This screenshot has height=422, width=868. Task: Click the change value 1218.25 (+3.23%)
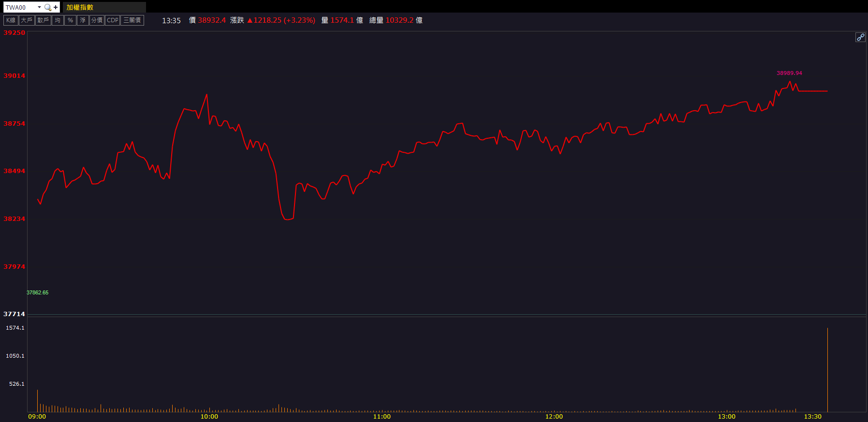(x=281, y=20)
